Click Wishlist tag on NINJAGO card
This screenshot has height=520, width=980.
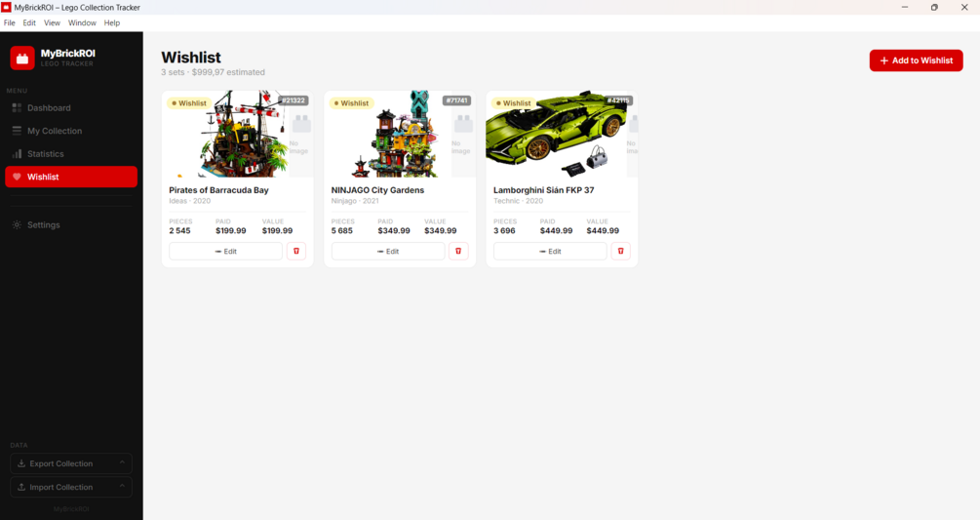351,103
